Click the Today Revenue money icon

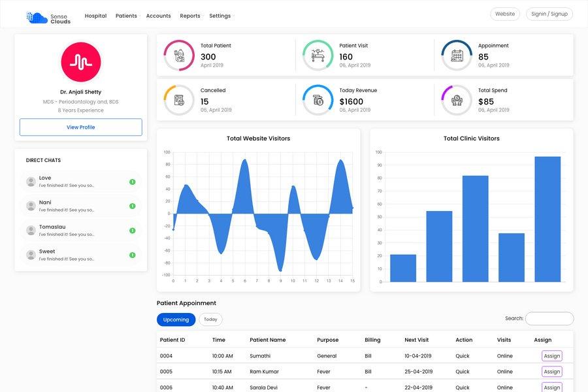[x=318, y=100]
